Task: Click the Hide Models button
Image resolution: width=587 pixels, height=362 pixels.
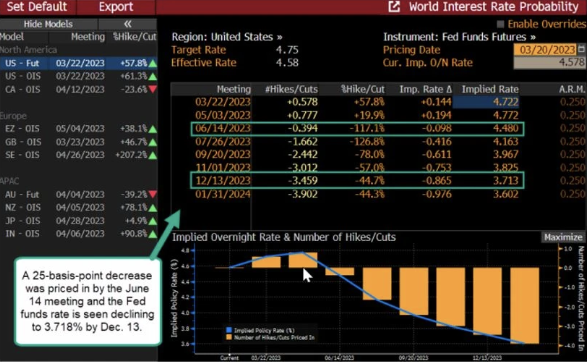Action: (x=48, y=24)
